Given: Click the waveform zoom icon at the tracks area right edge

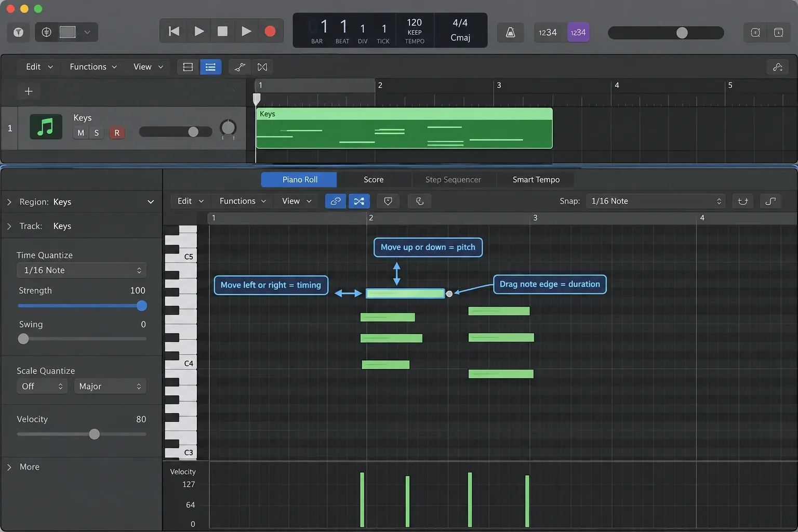Looking at the screenshot, I should [778, 67].
